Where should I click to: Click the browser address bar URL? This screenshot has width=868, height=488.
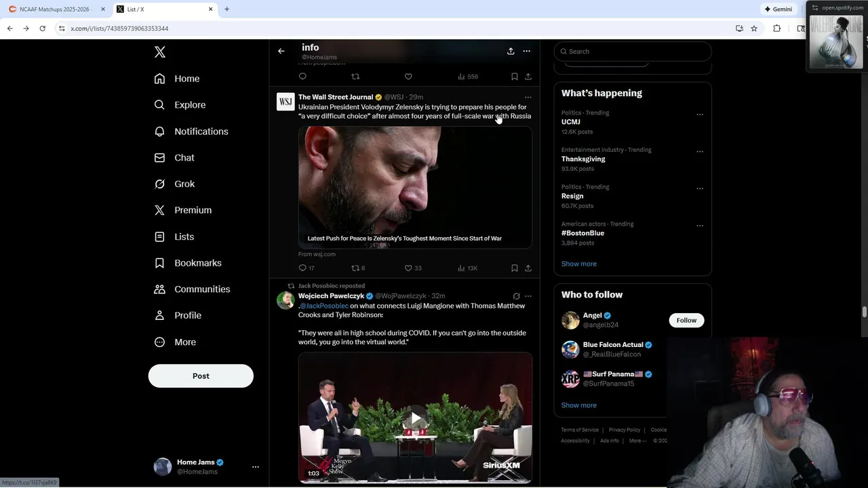(x=119, y=28)
